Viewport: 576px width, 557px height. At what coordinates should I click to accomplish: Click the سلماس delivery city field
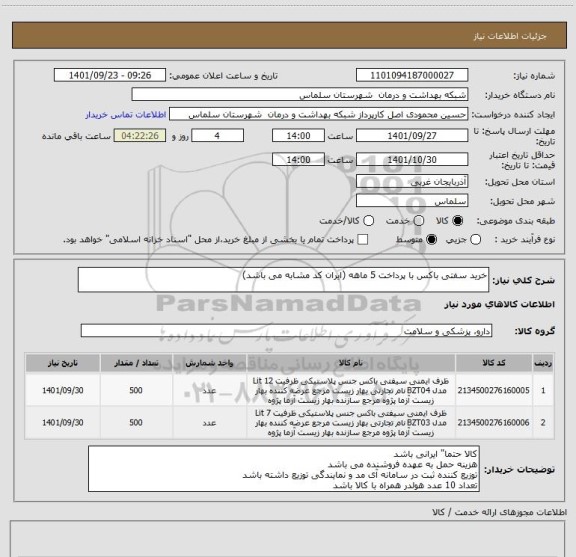pyautogui.click(x=412, y=201)
